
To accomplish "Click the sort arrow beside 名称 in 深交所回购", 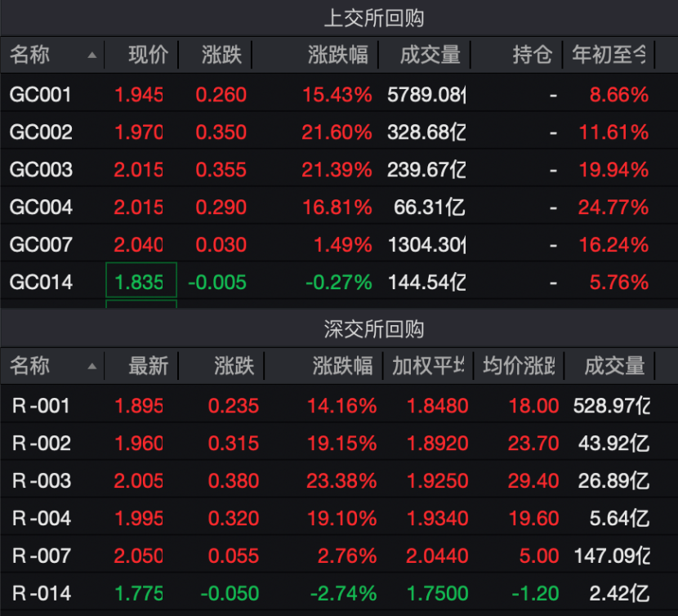I will (91, 367).
